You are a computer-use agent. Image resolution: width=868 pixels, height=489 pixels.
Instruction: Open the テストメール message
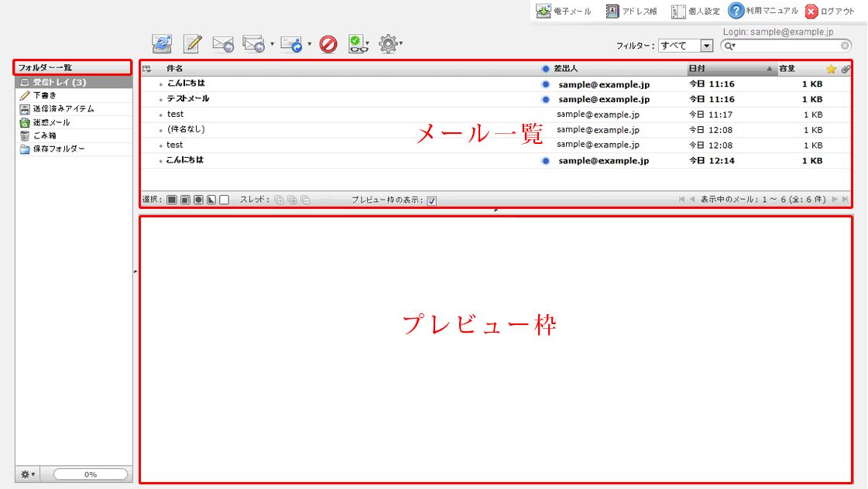click(188, 99)
